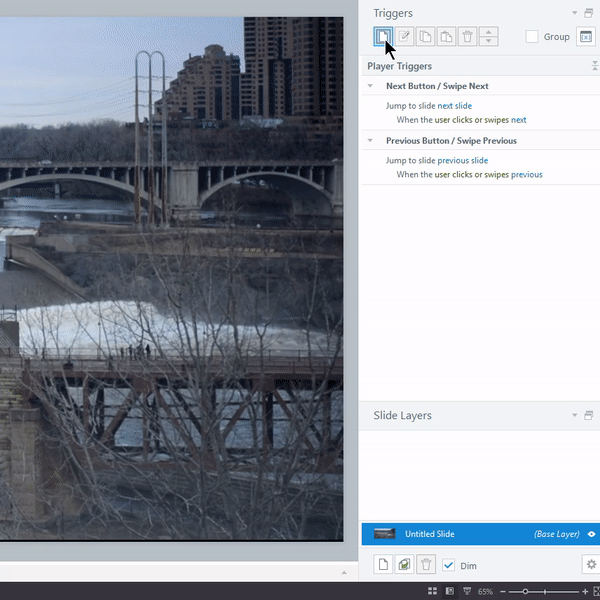
Task: Duplicate the selected slide layer
Action: point(404,564)
